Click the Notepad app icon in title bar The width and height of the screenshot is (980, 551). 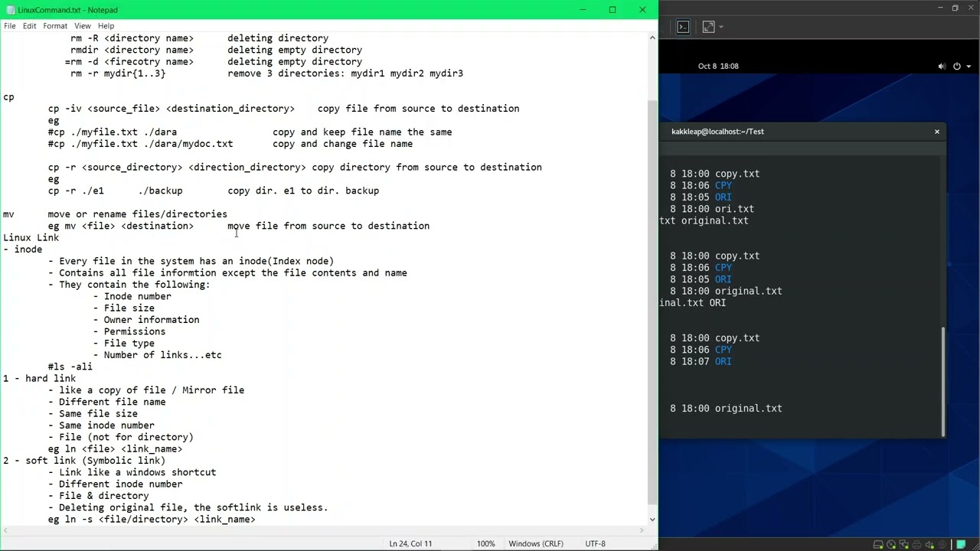tap(10, 10)
